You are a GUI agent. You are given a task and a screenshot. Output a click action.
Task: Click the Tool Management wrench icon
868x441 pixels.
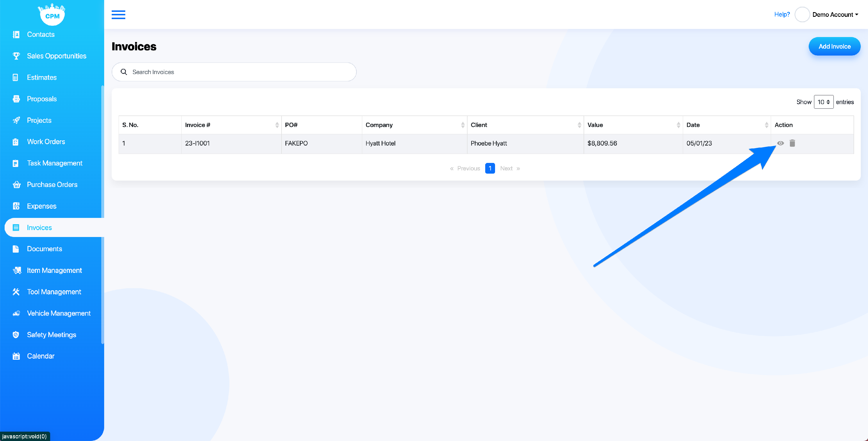[x=16, y=292]
